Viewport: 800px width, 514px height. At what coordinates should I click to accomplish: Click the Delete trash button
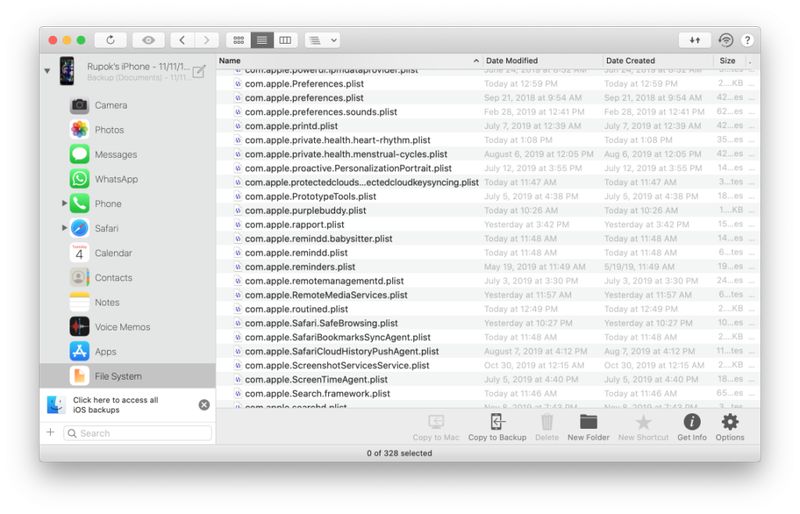coord(546,427)
